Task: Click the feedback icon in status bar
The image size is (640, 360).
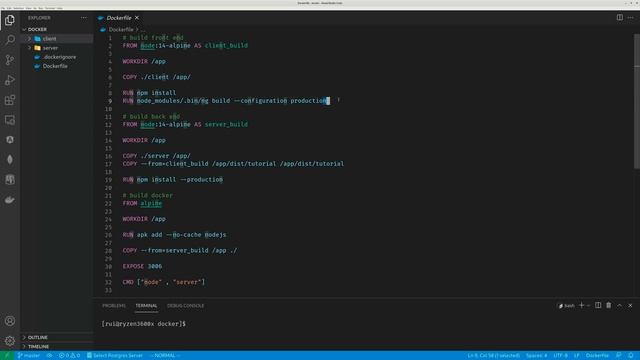Action: (619, 356)
